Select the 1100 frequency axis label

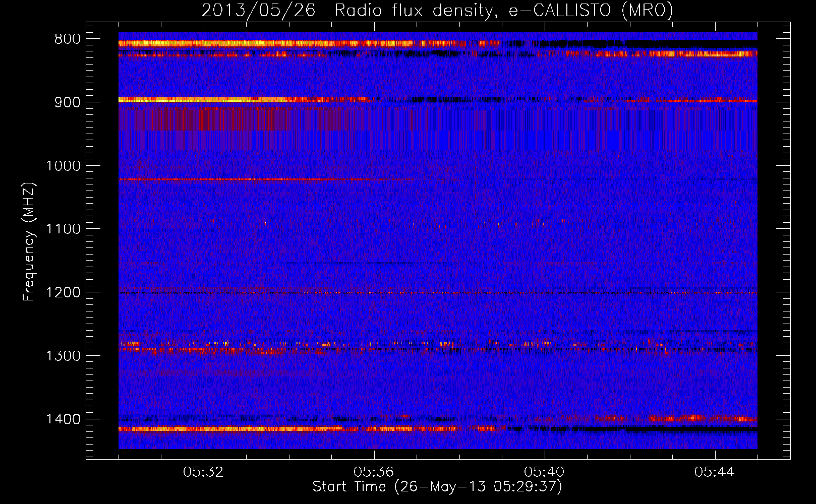tap(63, 229)
